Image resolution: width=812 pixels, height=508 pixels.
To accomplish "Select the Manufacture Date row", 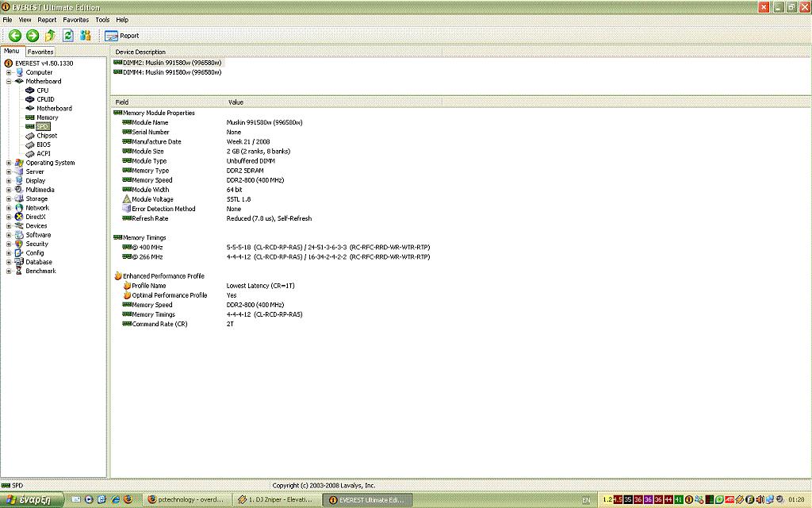I will (x=197, y=141).
